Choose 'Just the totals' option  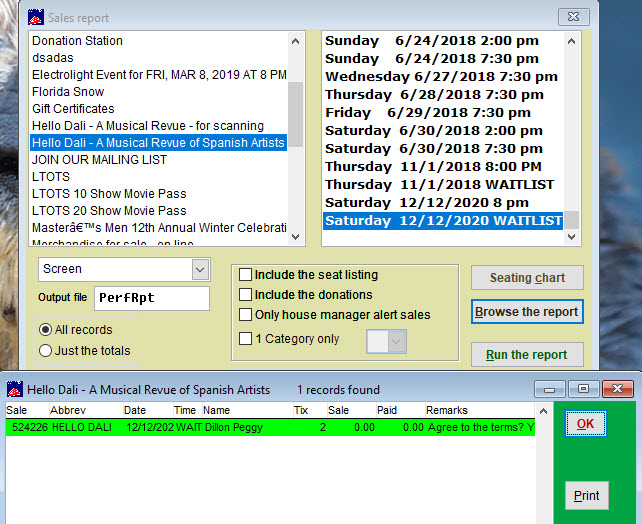[46, 350]
